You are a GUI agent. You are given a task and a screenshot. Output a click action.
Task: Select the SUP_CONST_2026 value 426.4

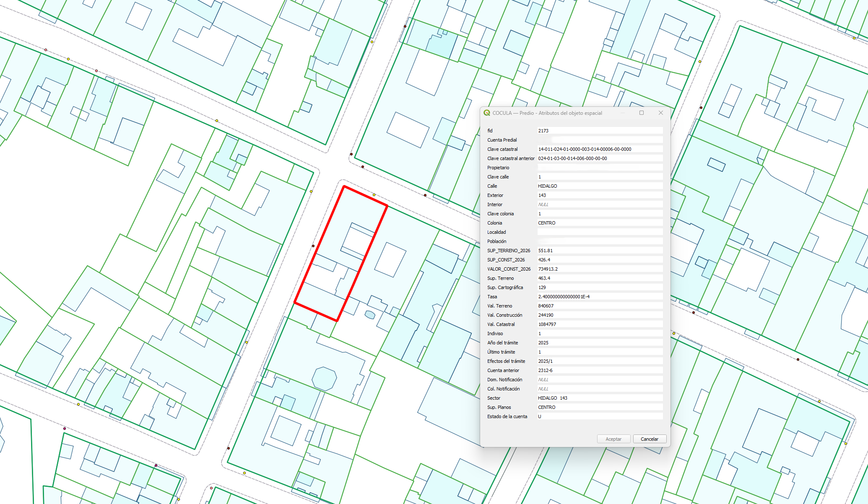[x=600, y=260]
